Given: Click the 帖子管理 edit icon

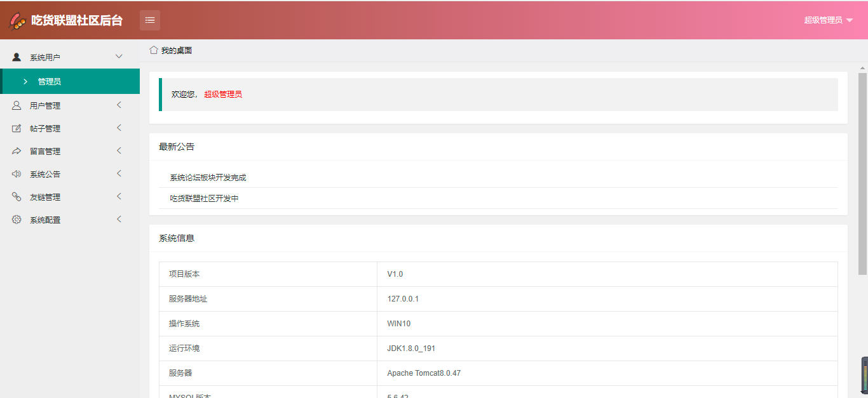Looking at the screenshot, I should click(17, 128).
